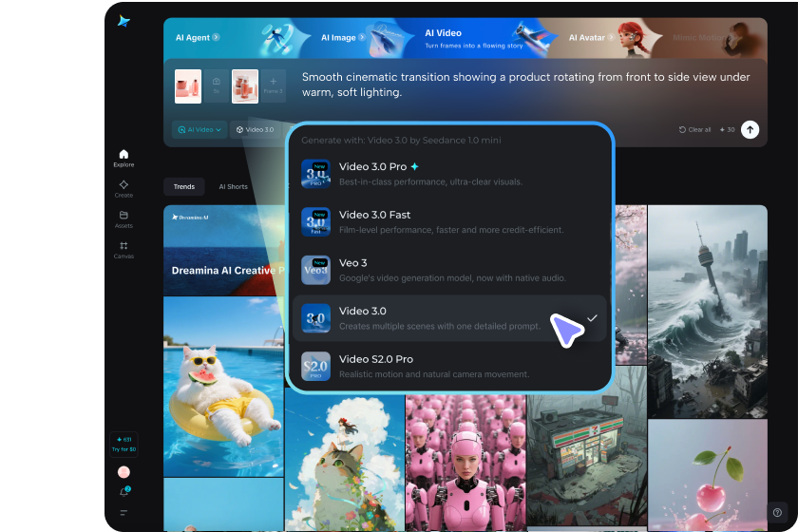Screen dimensions: 798x532
Task: Open the Dreamina AI Creative banner card
Action: 224,251
